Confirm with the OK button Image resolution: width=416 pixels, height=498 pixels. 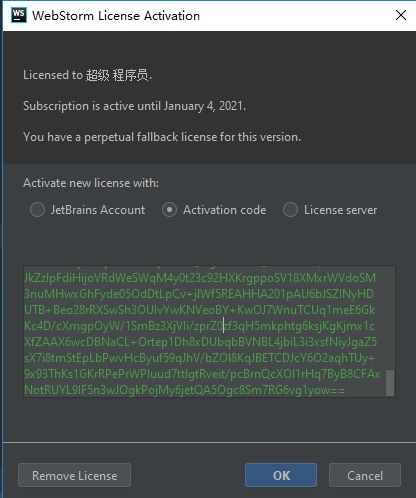[281, 475]
